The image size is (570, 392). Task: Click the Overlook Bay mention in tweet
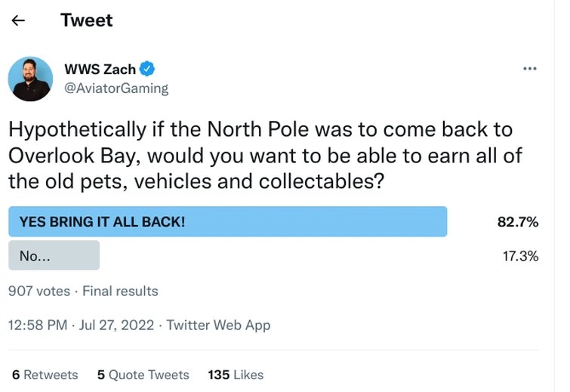[x=63, y=155]
